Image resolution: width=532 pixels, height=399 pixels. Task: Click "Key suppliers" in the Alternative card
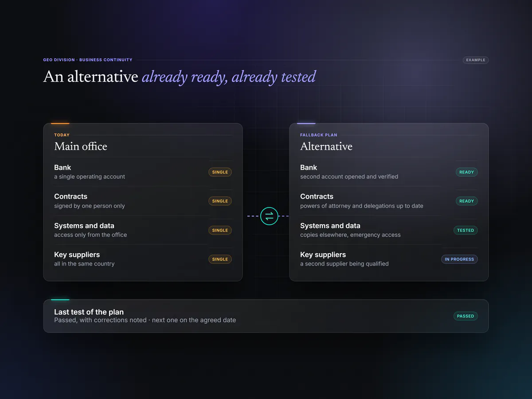[x=323, y=254]
